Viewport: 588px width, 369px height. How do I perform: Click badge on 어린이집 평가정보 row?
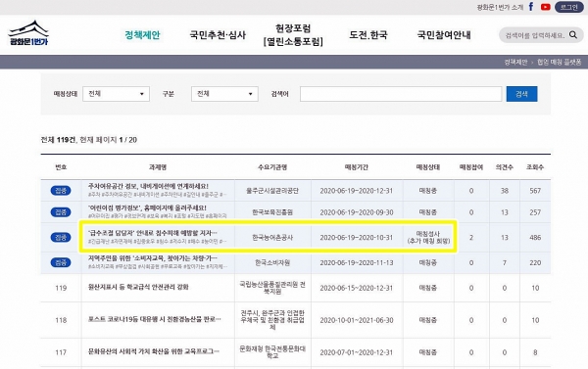tap(61, 212)
